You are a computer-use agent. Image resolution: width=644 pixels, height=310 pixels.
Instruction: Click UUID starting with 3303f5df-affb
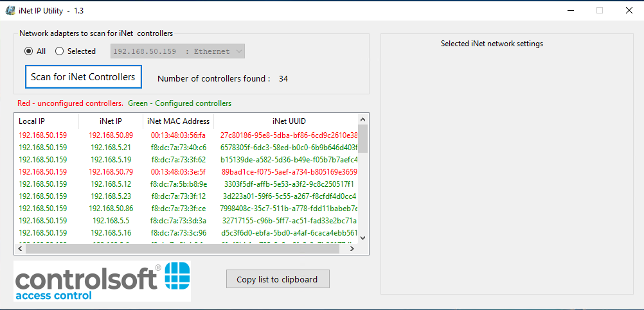click(x=289, y=184)
